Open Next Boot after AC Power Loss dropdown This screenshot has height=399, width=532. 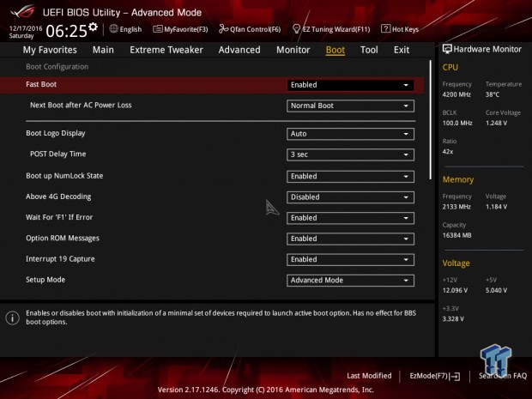(350, 106)
